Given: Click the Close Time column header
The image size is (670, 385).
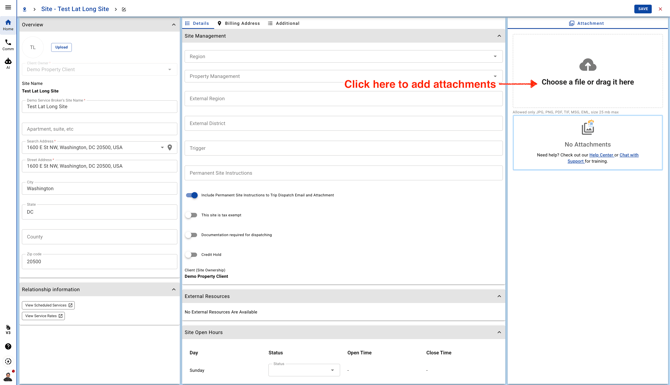Looking at the screenshot, I should pyautogui.click(x=439, y=353).
